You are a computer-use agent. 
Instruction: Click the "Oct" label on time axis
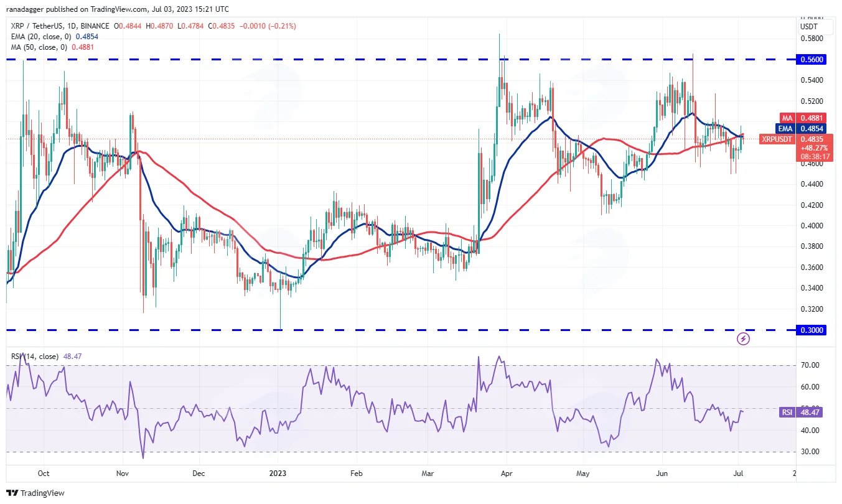(x=44, y=473)
